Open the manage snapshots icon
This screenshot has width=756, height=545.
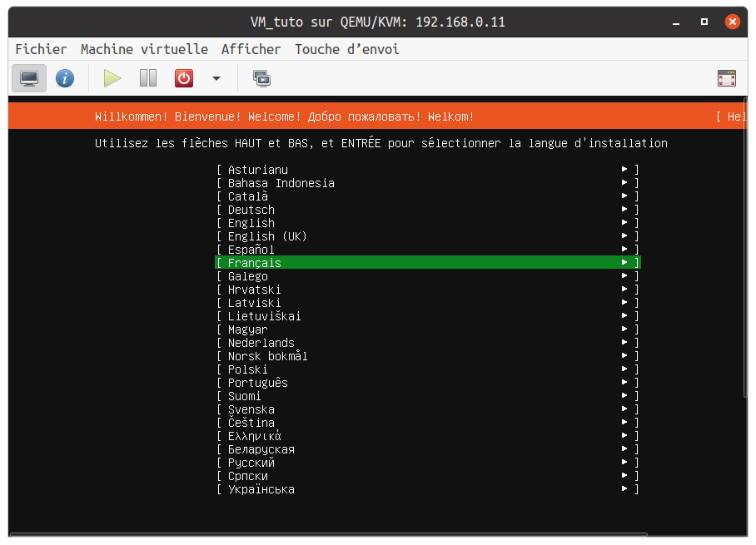pyautogui.click(x=261, y=78)
